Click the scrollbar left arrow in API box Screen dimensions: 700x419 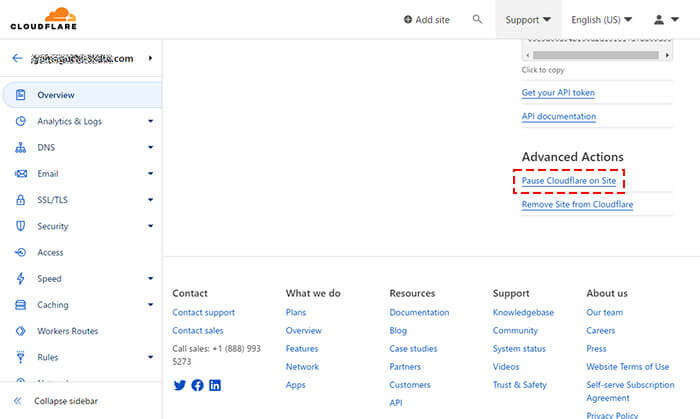point(528,55)
